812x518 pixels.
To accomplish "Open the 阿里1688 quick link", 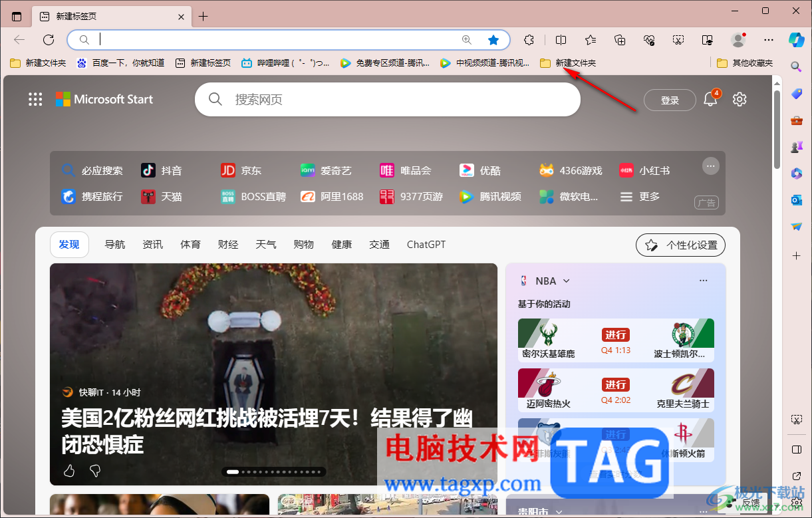I will tap(332, 197).
